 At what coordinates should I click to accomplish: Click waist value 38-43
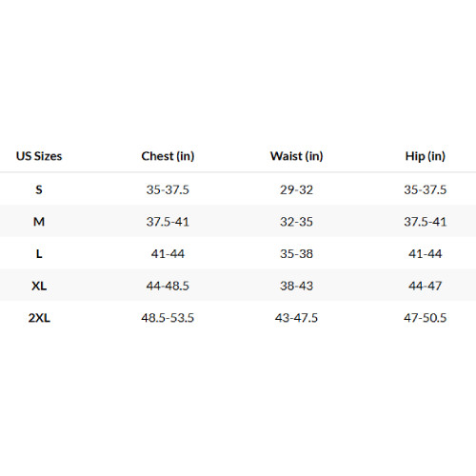coord(296,286)
